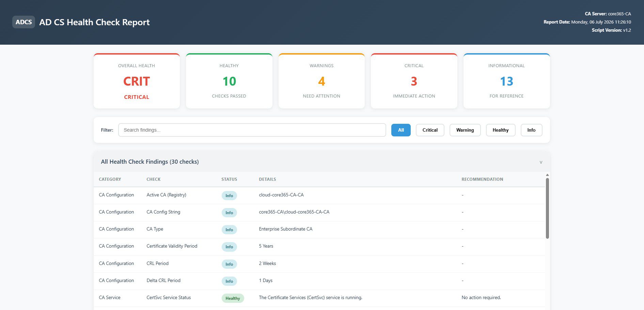The height and width of the screenshot is (310, 644).
Task: Click the Certificate Validity Period cell
Action: 172,246
